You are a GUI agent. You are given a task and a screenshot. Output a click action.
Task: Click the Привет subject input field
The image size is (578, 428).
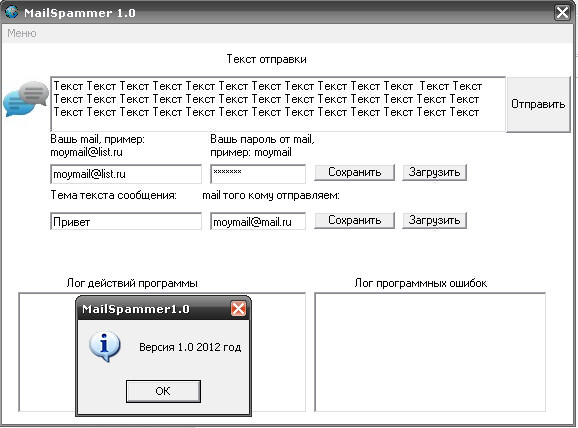coord(126,221)
